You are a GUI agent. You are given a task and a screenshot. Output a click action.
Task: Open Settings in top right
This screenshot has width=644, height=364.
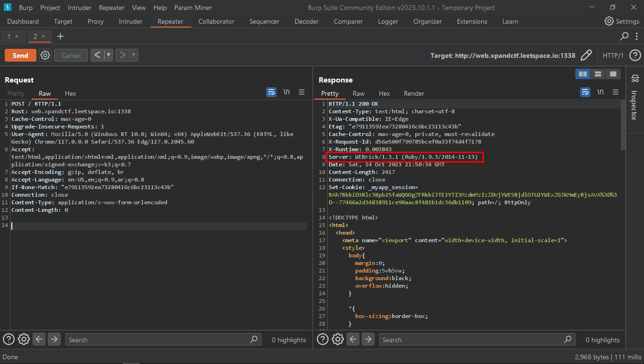[622, 21]
